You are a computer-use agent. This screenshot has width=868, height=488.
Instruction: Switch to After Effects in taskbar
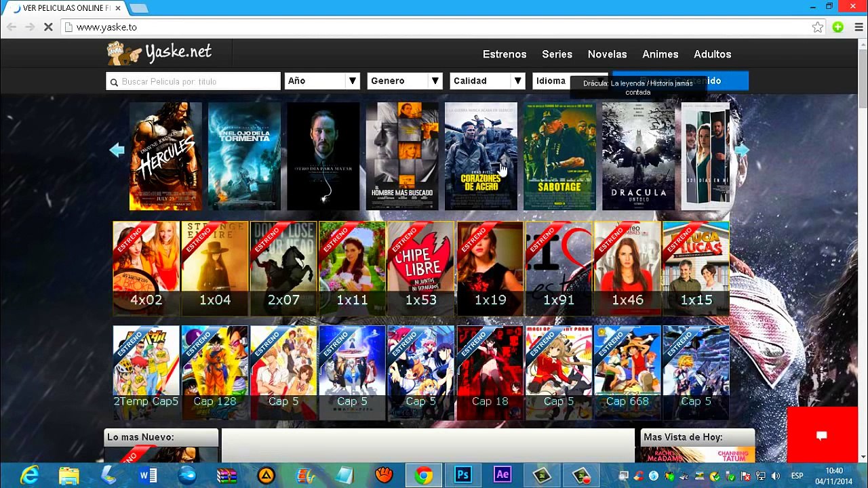(502, 475)
